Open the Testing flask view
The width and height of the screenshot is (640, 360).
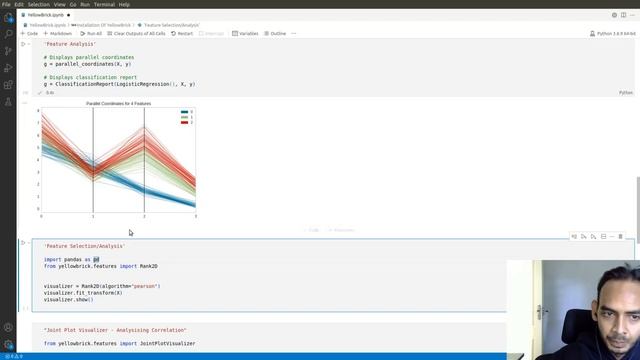click(8, 102)
